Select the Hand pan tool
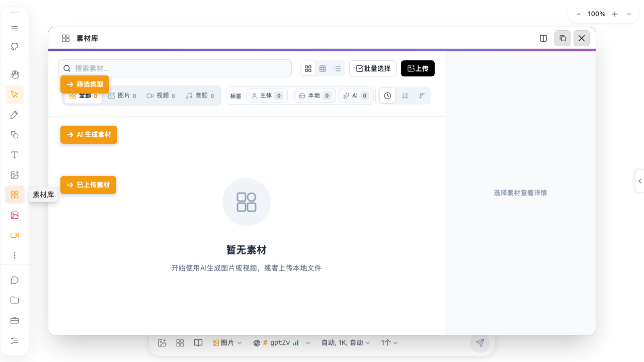 click(15, 74)
